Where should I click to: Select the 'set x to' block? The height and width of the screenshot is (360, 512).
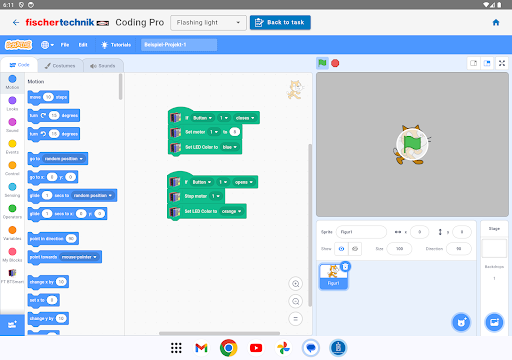(x=43, y=300)
